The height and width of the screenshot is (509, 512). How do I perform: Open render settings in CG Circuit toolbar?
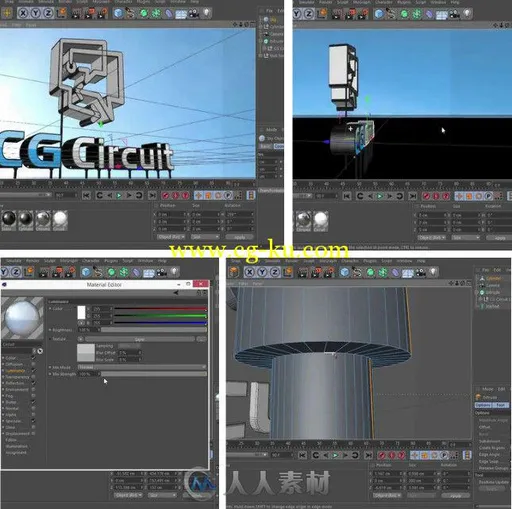point(103,14)
